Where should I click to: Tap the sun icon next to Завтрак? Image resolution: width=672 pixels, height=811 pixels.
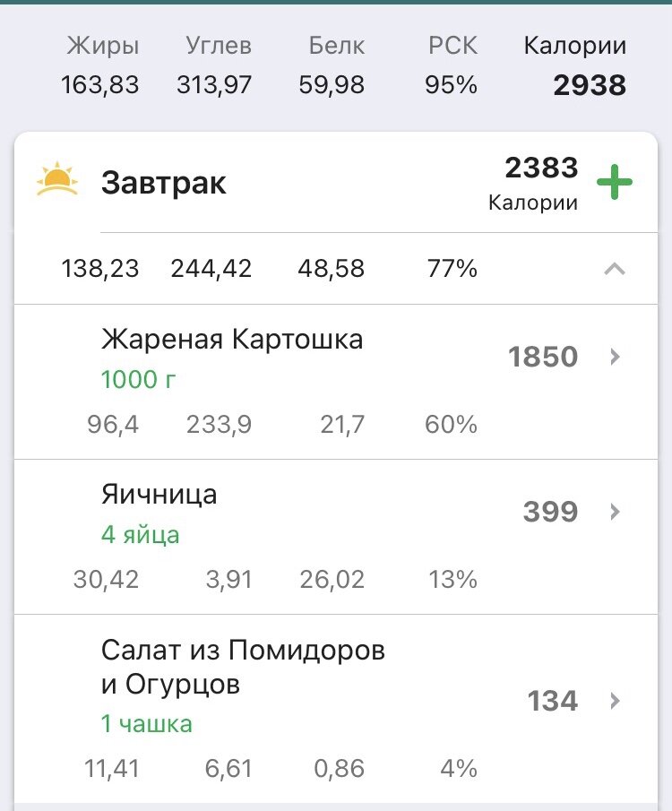57,179
